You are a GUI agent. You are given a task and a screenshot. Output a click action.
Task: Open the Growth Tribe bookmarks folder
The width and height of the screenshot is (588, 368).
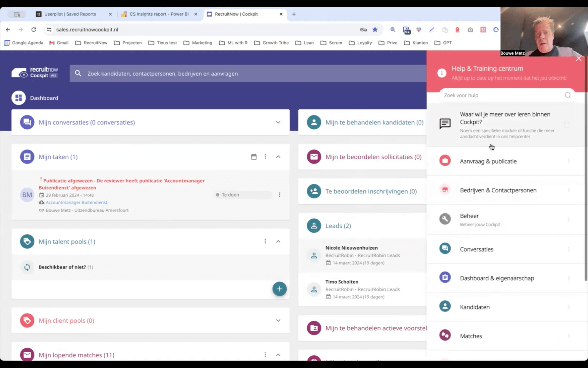271,43
